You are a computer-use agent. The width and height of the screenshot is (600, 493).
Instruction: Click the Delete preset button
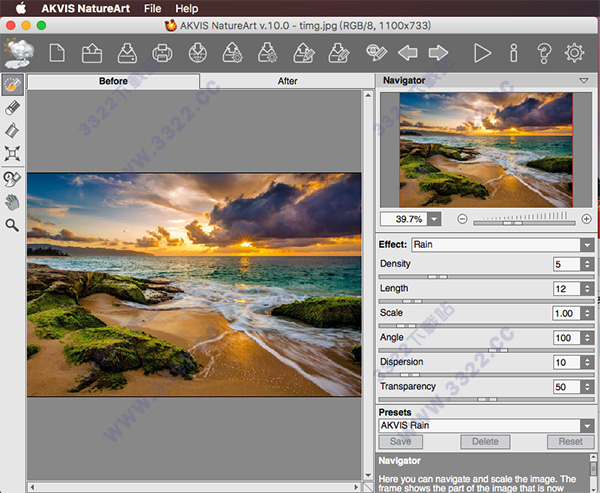click(x=485, y=442)
